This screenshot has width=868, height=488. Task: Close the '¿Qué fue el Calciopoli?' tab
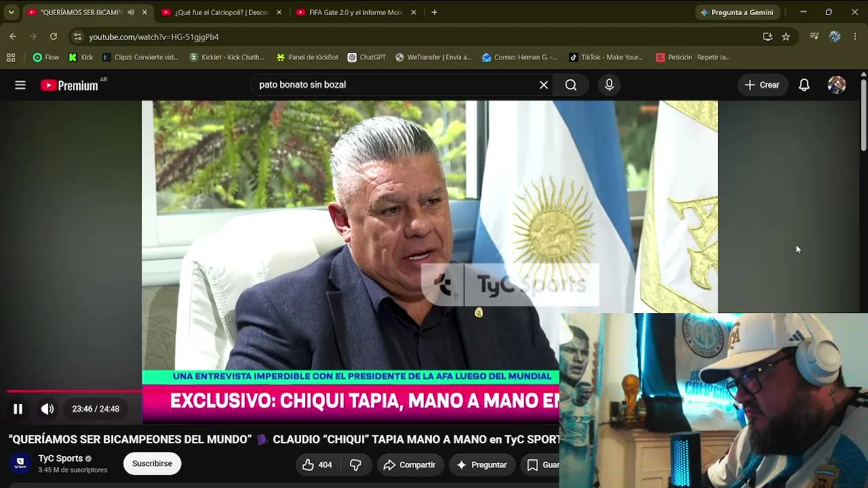(x=279, y=12)
